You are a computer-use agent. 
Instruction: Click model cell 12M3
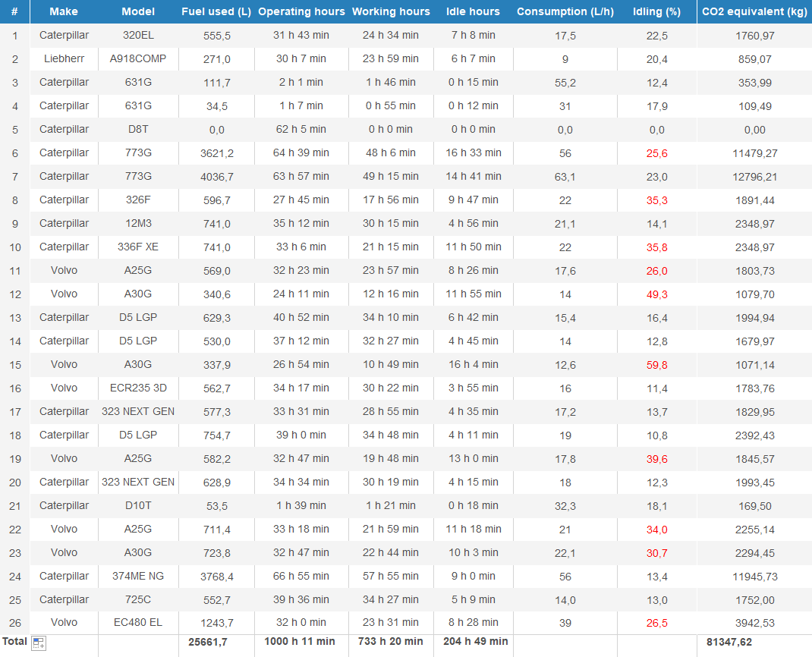(138, 223)
